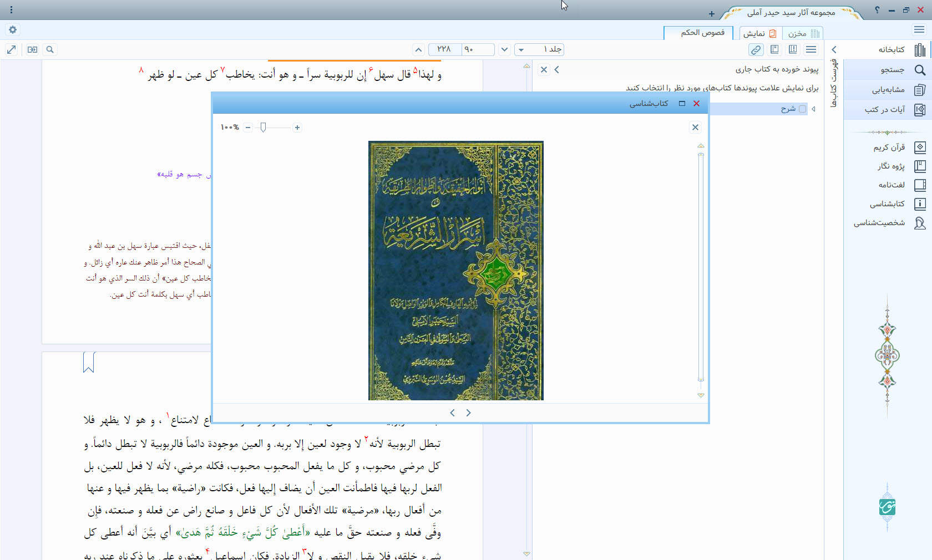Click the help question mark in the title bar
The width and height of the screenshot is (932, 560).
pos(877,10)
